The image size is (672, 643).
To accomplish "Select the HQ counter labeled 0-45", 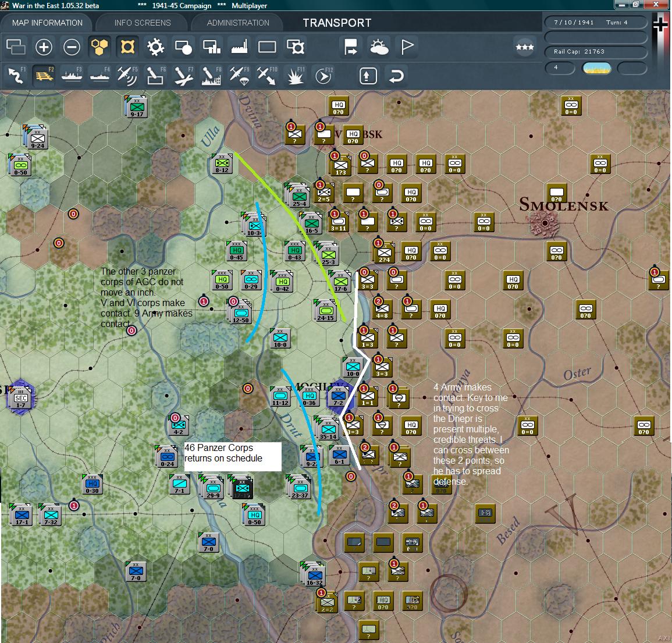I will 237,251.
